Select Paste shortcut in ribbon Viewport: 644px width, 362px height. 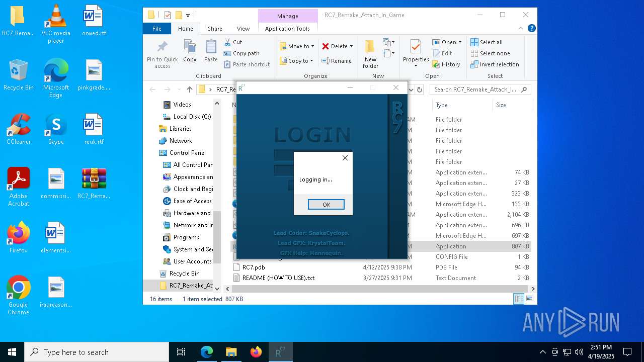(x=247, y=64)
